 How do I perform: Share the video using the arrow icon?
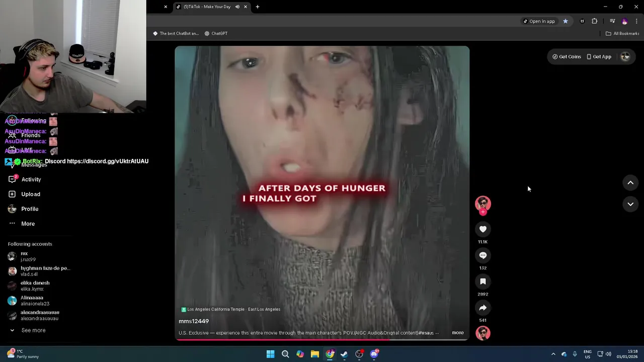click(482, 308)
